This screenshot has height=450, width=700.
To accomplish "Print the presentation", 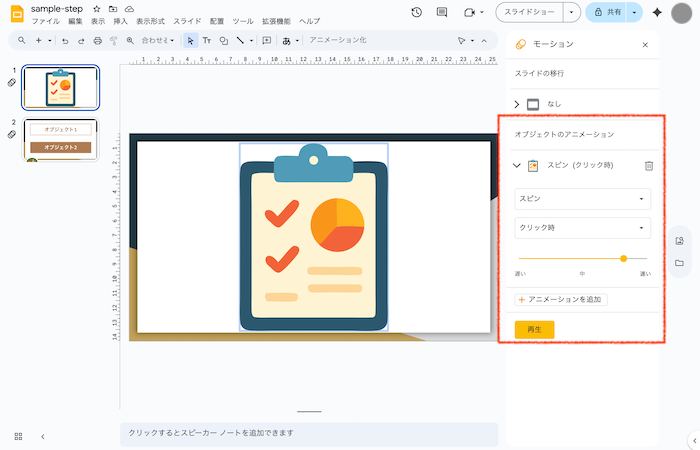I will pyautogui.click(x=97, y=41).
